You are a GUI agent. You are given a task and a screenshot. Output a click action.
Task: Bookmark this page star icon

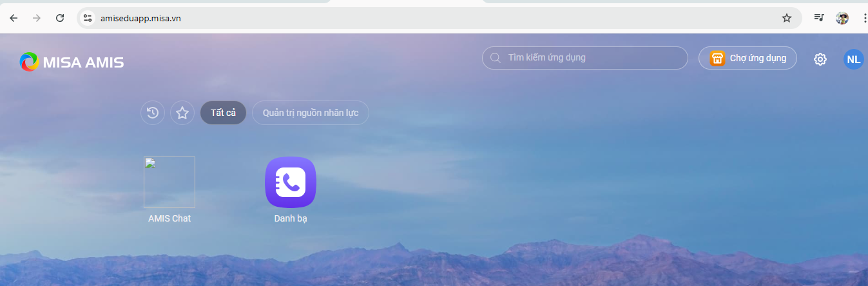[787, 18]
